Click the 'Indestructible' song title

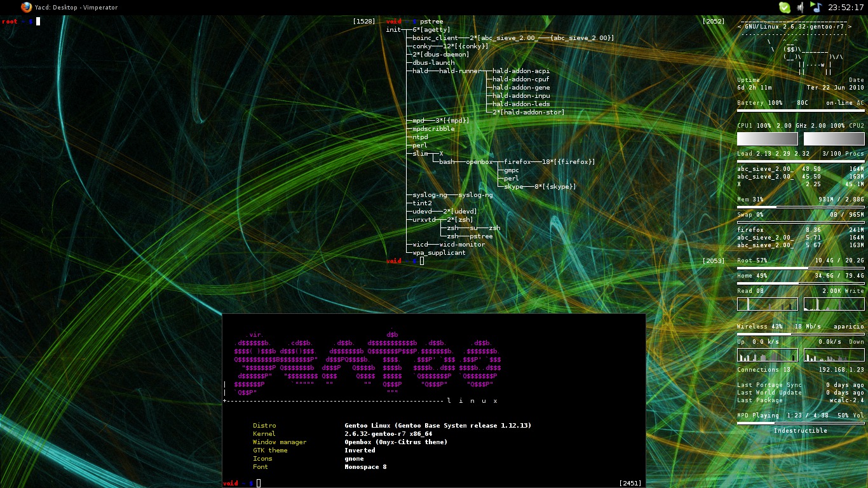pos(800,431)
